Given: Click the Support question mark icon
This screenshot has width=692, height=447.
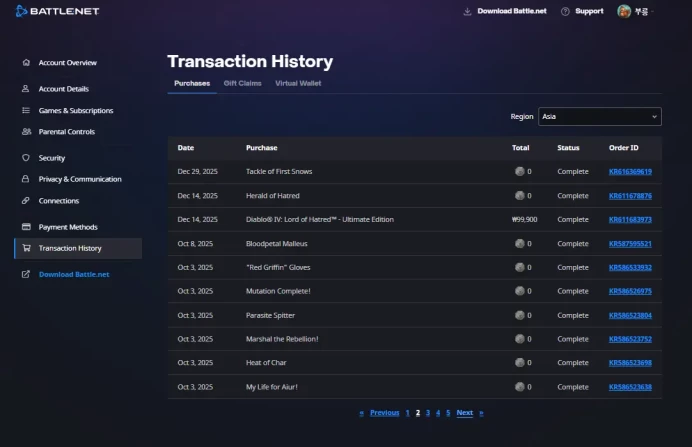Looking at the screenshot, I should [565, 11].
